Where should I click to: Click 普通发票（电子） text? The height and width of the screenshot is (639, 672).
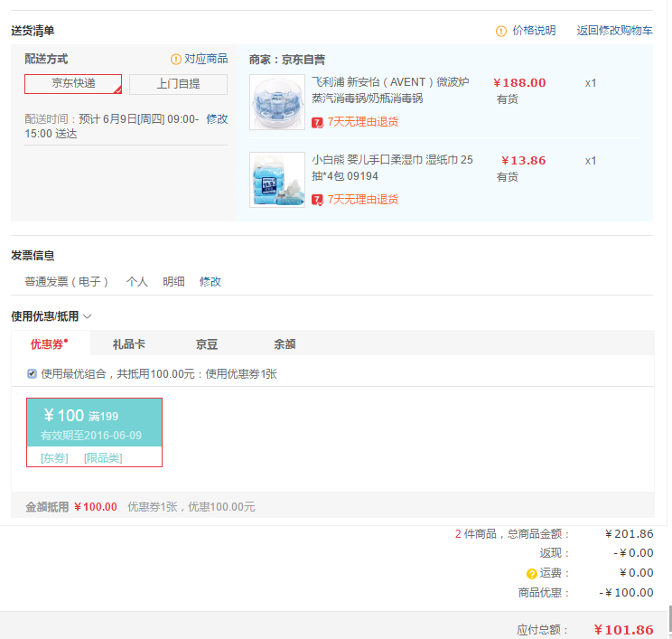pyautogui.click(x=67, y=282)
